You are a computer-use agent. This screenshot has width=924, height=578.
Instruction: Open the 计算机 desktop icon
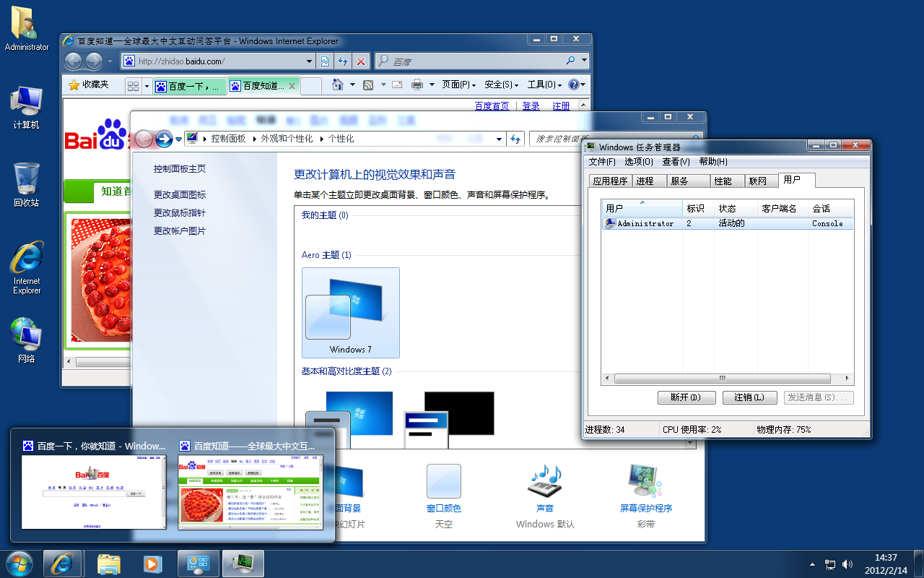point(27,107)
